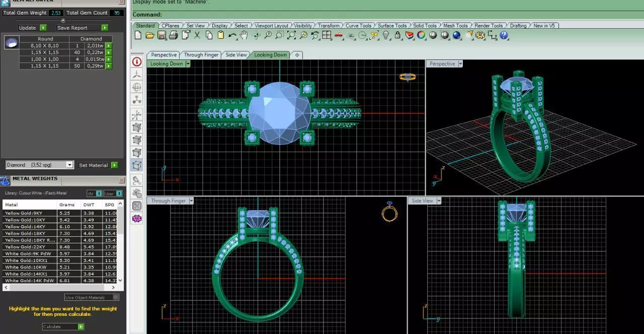Open the Looking Down viewport title menu
The width and height of the screenshot is (644, 334).
click(x=188, y=64)
